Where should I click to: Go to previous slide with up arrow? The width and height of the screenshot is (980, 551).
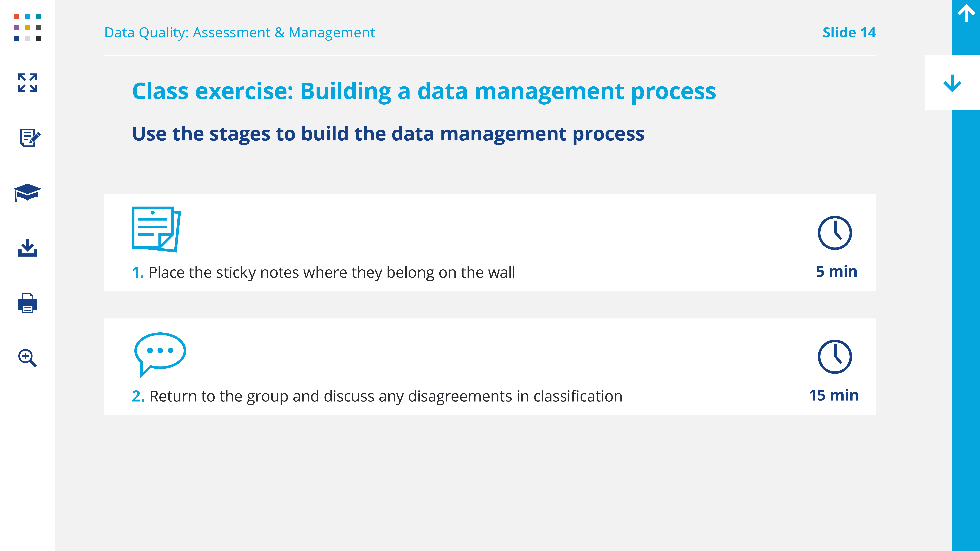966,14
